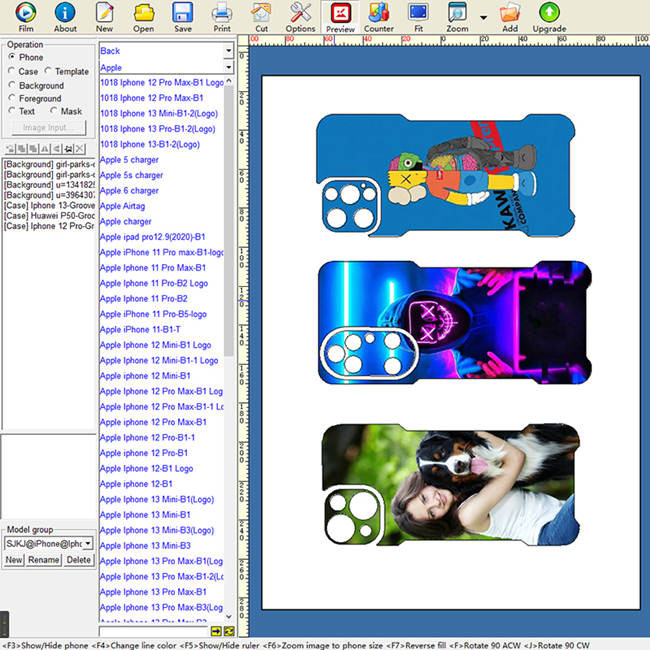
Task: Choose model 1018 Iphone 13 Mini-B1-2(Logo)
Action: pyautogui.click(x=159, y=113)
